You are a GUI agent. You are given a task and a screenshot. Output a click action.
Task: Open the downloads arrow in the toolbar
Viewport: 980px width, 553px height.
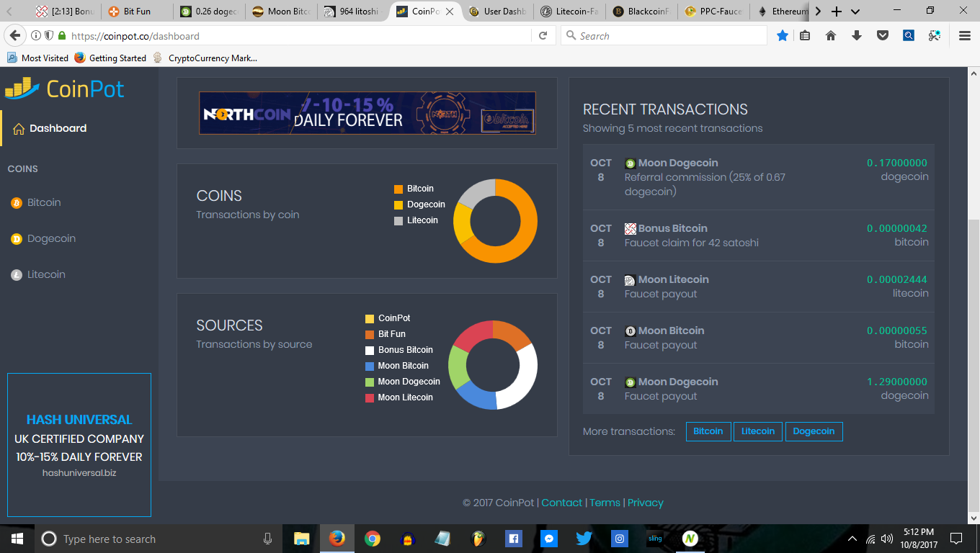[x=857, y=35]
